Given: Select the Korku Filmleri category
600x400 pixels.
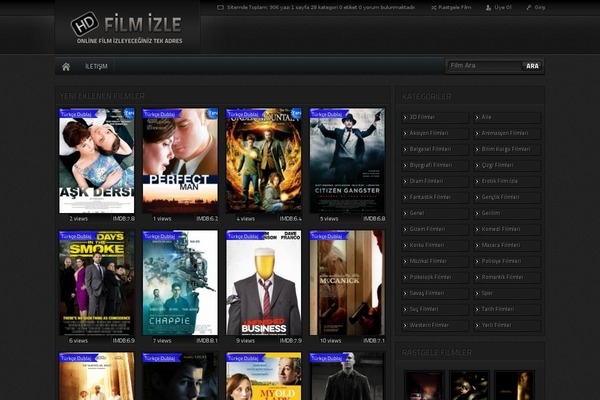Looking at the screenshot, I should pyautogui.click(x=435, y=245).
